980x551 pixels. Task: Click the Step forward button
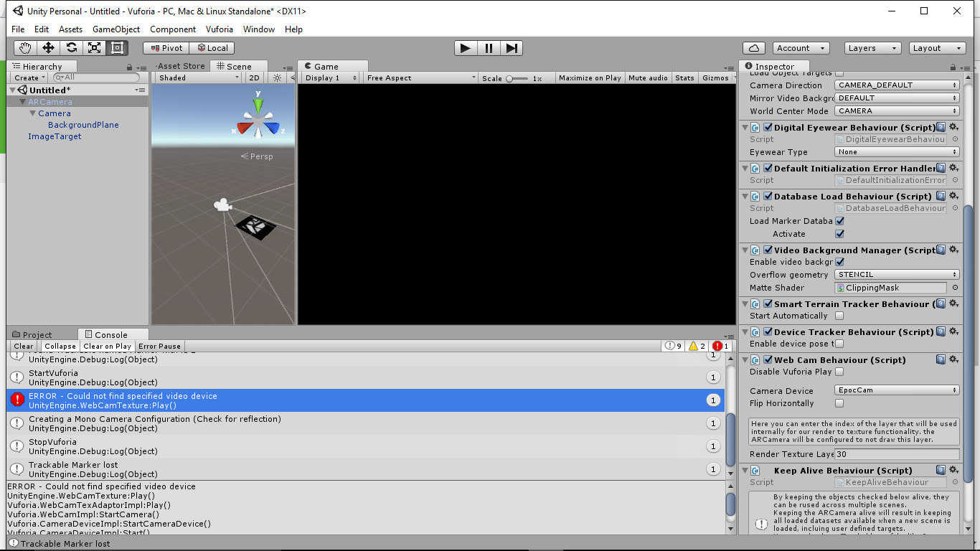click(512, 48)
